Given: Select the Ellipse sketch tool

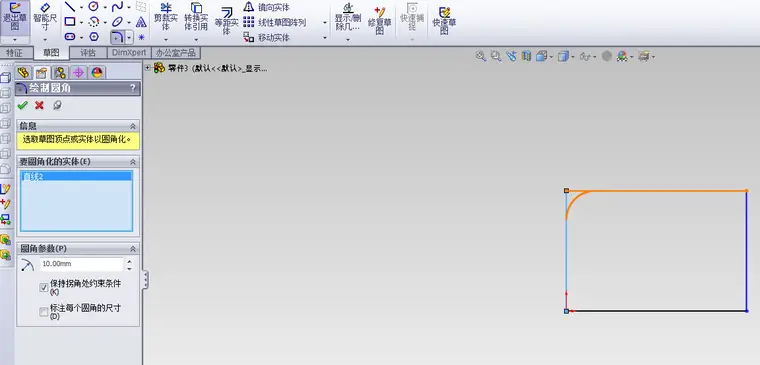Looking at the screenshot, I should [x=117, y=22].
